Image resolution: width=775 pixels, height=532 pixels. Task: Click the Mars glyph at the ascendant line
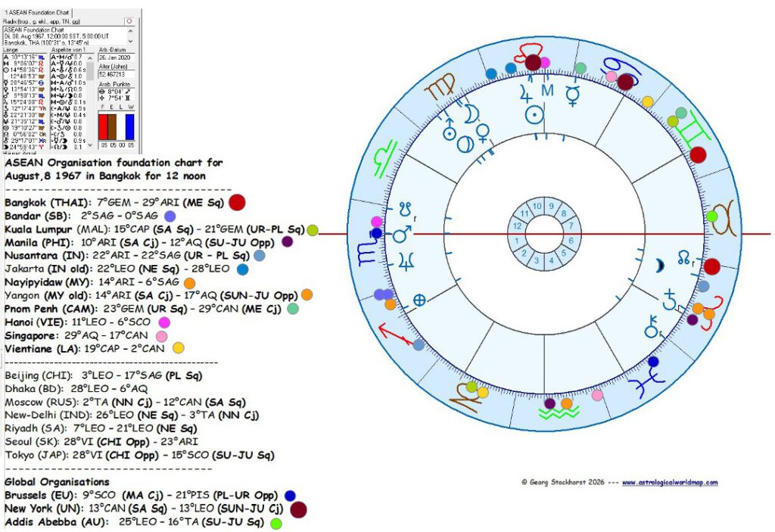tap(403, 234)
